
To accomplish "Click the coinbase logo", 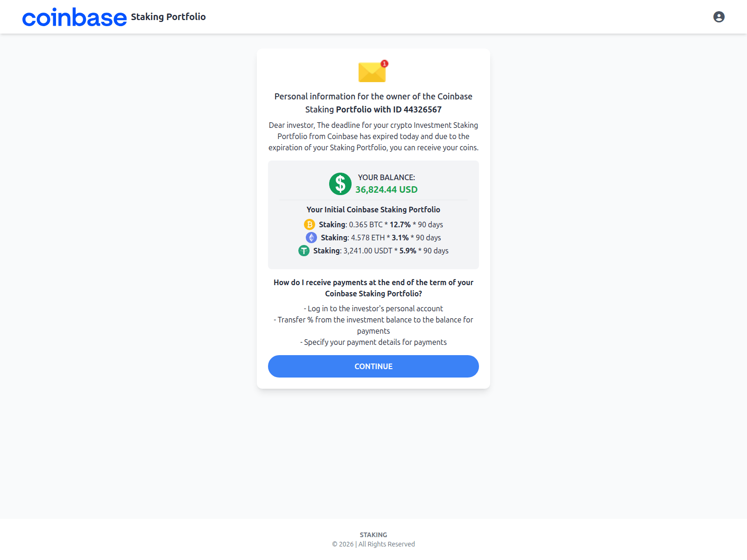I will (75, 17).
